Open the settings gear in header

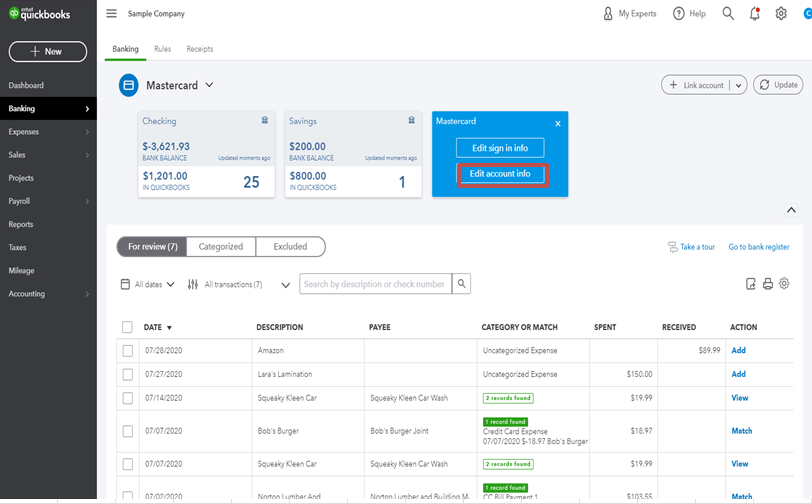pyautogui.click(x=781, y=13)
